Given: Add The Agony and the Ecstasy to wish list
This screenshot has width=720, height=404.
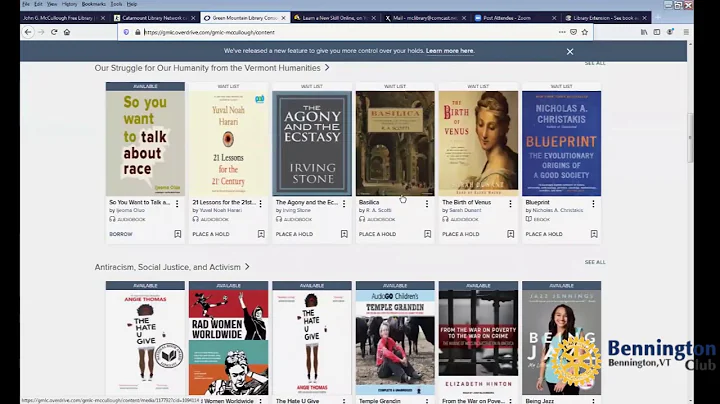Looking at the screenshot, I should (x=344, y=234).
